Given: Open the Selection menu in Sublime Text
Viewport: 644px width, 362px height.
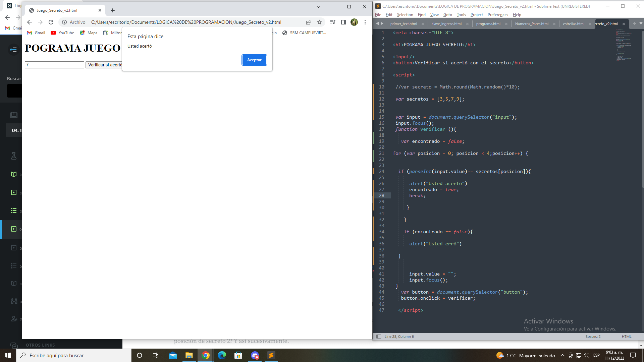Looking at the screenshot, I should pyautogui.click(x=405, y=15).
